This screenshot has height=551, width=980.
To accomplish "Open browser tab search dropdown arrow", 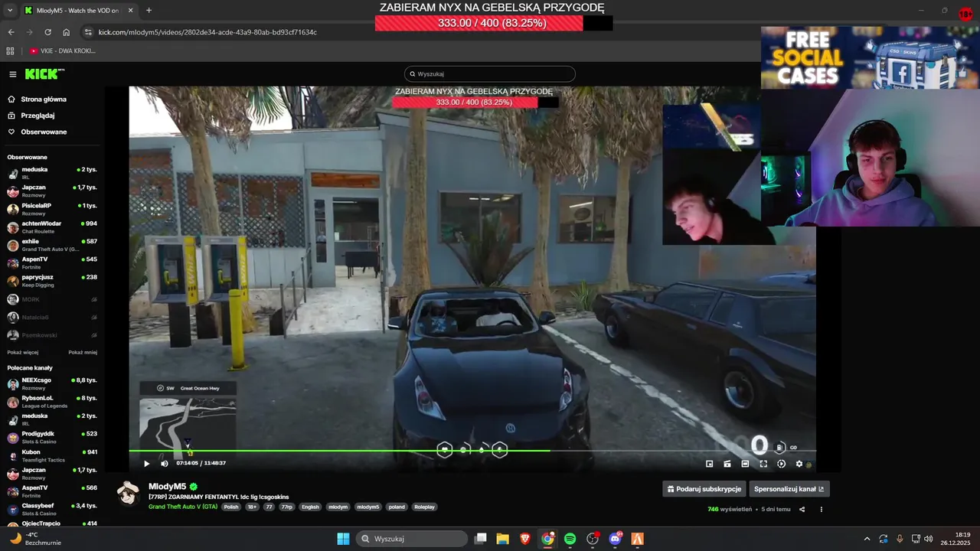I will coord(9,11).
